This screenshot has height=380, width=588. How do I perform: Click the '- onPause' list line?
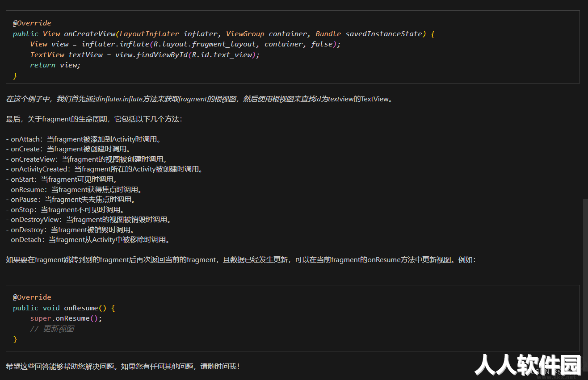pos(71,200)
